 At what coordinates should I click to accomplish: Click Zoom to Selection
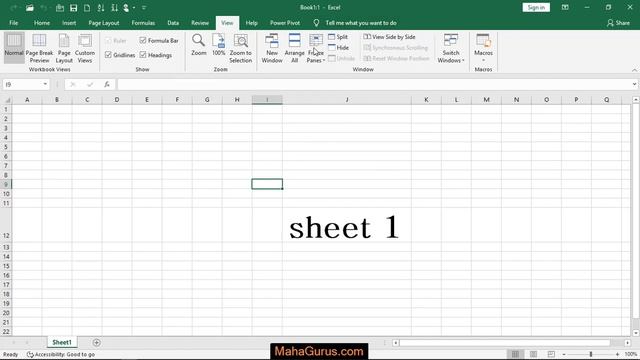pos(240,48)
